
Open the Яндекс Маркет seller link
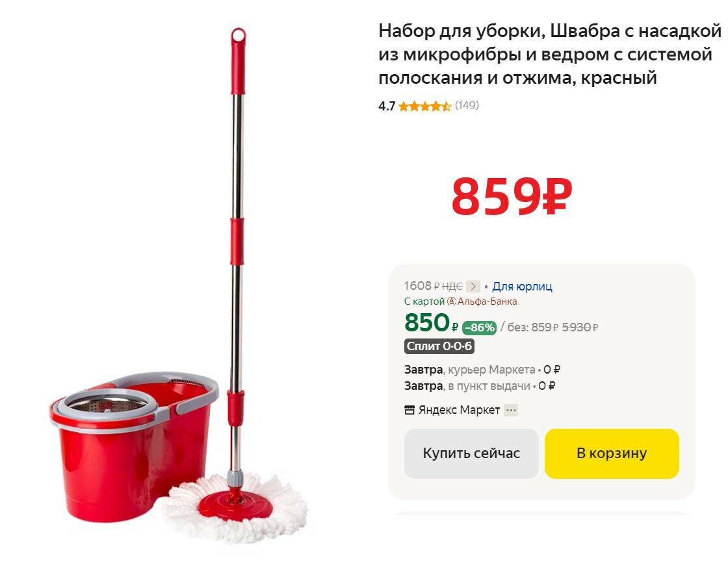tap(459, 410)
